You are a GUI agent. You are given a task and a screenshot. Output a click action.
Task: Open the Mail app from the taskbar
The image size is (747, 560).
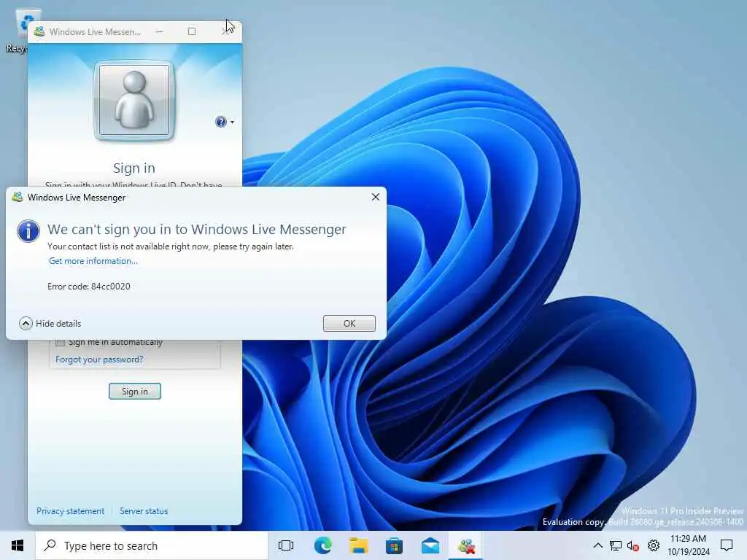pos(430,545)
